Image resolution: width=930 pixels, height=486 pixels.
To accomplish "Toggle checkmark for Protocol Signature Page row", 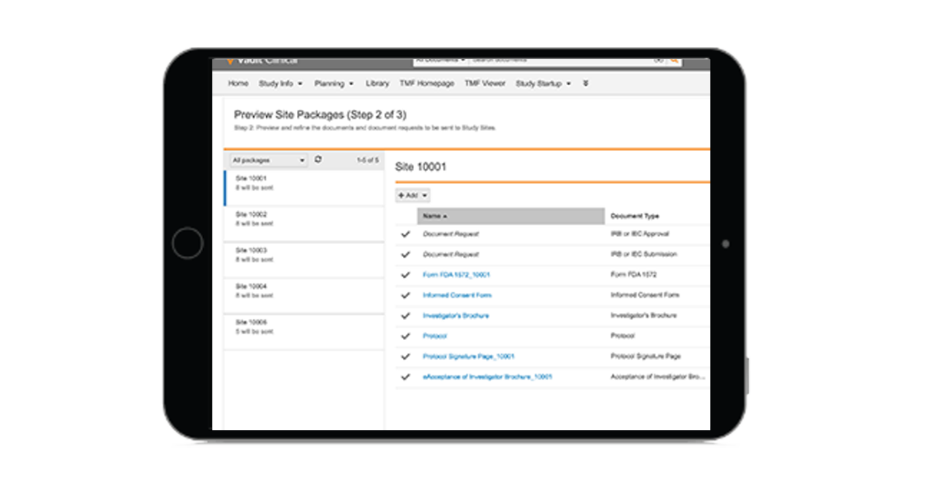I will [x=405, y=356].
